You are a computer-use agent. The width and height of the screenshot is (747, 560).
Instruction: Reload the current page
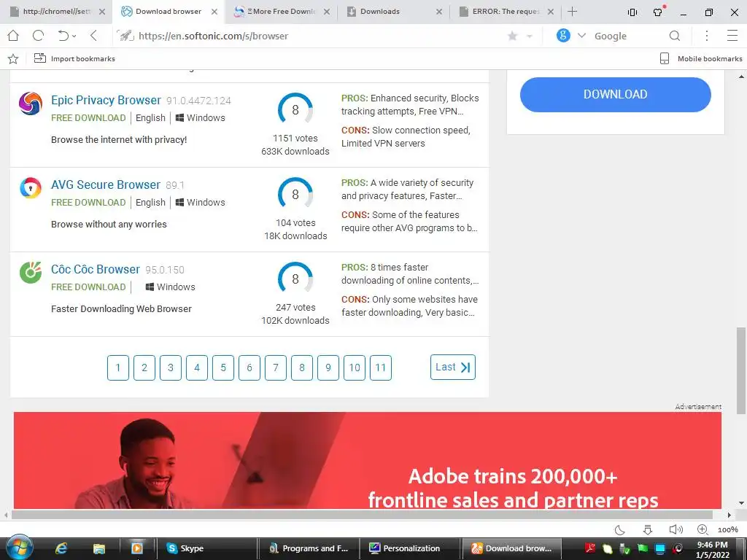[x=38, y=36]
